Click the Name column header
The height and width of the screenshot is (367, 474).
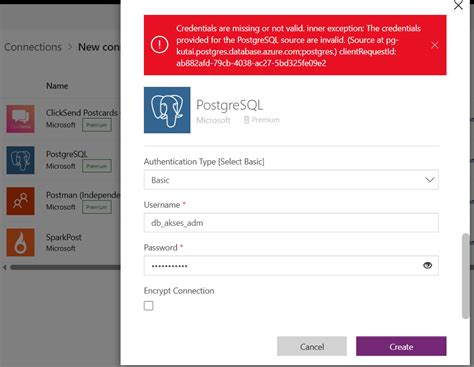click(57, 86)
